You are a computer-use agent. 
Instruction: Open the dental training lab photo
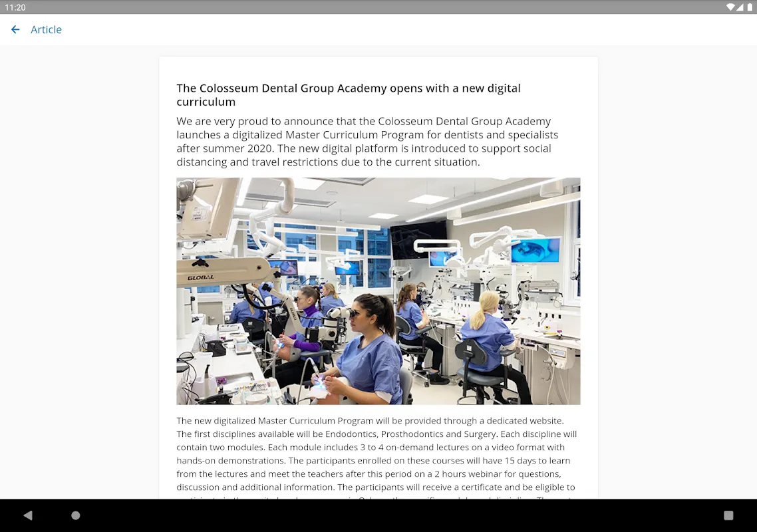tap(378, 291)
